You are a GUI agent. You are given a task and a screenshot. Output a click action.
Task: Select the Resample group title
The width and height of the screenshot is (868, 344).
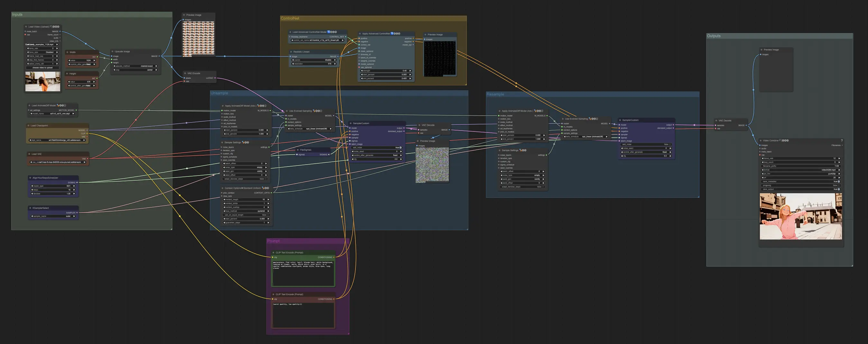495,94
